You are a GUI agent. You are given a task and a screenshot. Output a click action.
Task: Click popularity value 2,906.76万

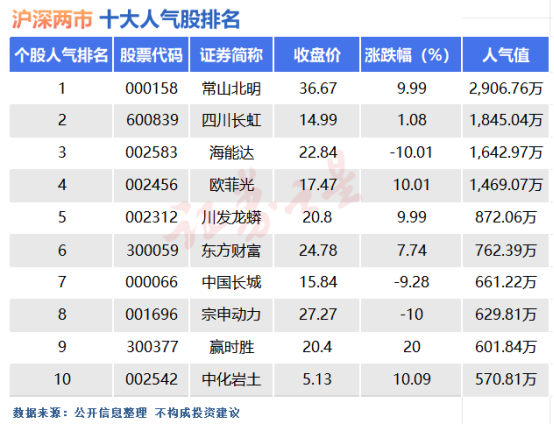(506, 88)
